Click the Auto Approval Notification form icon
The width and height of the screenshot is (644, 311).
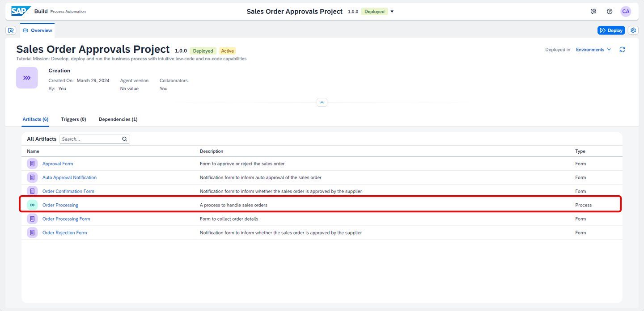(x=32, y=177)
